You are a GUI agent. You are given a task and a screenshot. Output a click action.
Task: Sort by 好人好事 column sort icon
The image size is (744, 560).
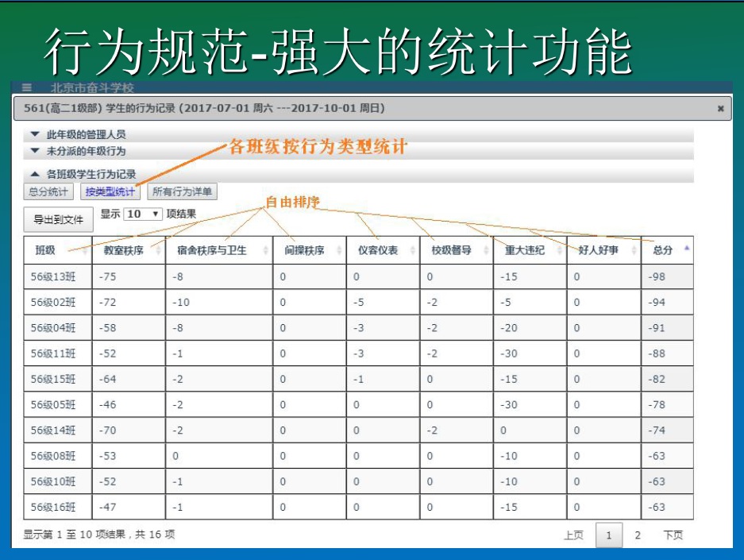[634, 250]
